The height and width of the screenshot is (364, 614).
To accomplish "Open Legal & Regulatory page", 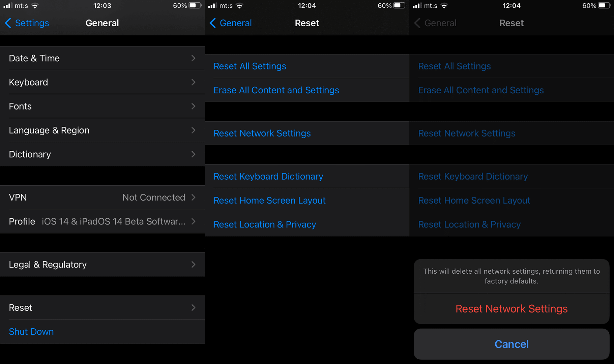I will [102, 264].
